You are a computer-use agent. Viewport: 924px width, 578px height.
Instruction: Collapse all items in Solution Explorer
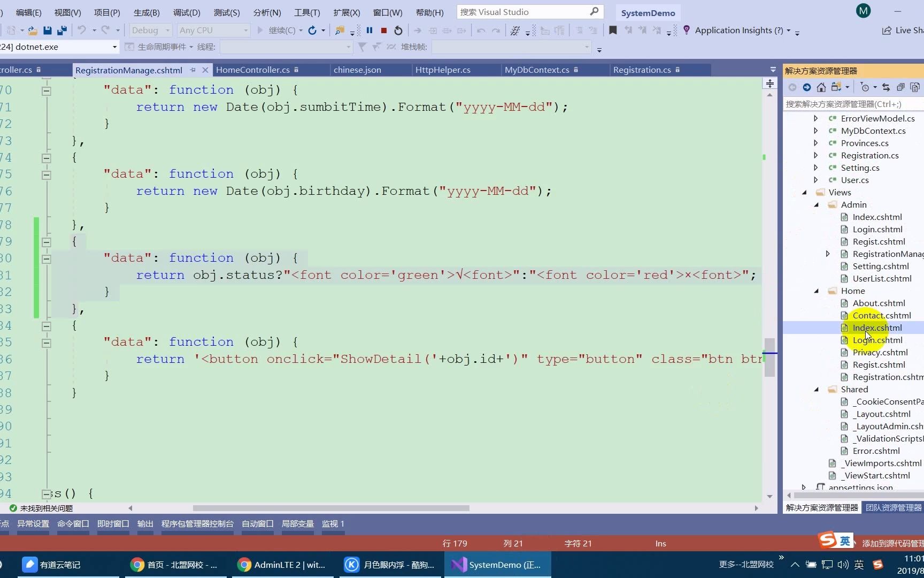[x=900, y=87]
